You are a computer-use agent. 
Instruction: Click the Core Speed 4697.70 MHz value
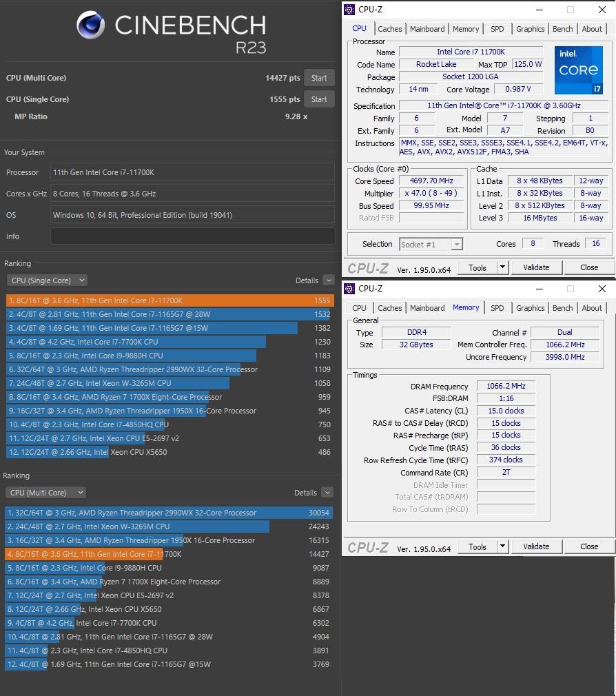[431, 181]
